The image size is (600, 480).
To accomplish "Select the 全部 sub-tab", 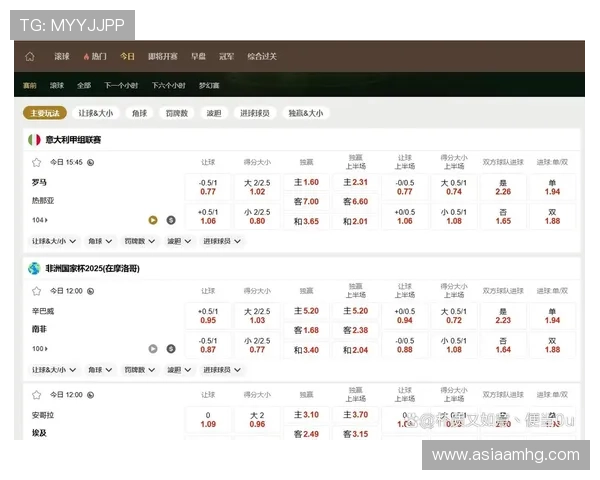I will [84, 85].
